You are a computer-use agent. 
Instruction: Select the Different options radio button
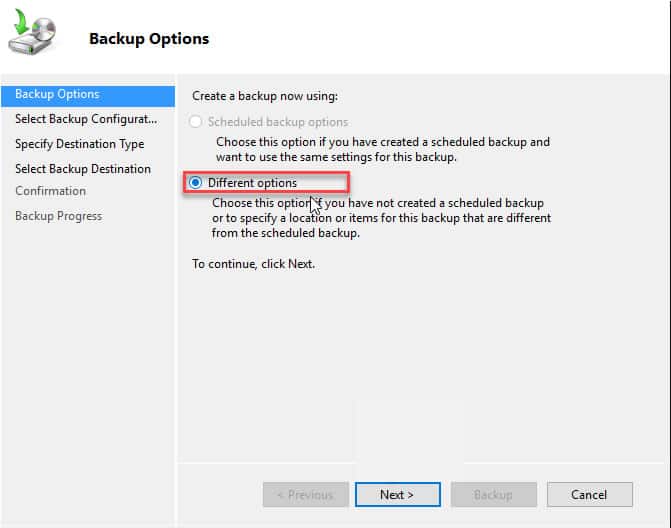pos(196,183)
